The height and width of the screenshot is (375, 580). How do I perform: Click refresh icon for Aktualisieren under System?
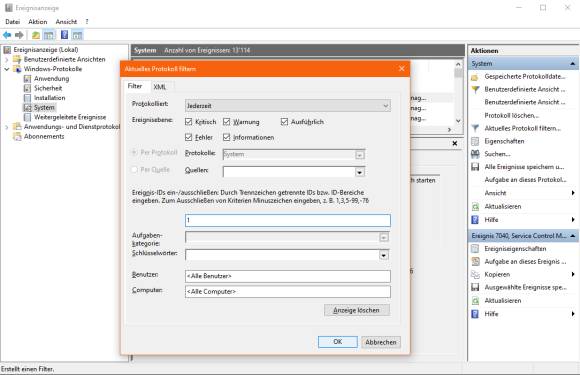(475, 206)
